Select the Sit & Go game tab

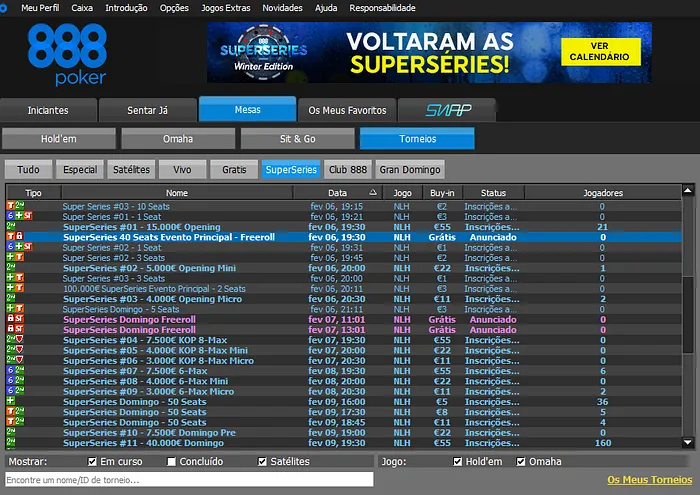[298, 138]
